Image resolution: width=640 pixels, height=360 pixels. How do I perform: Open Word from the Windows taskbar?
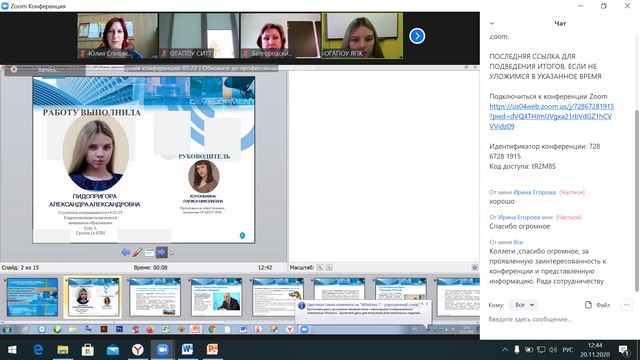(187, 349)
